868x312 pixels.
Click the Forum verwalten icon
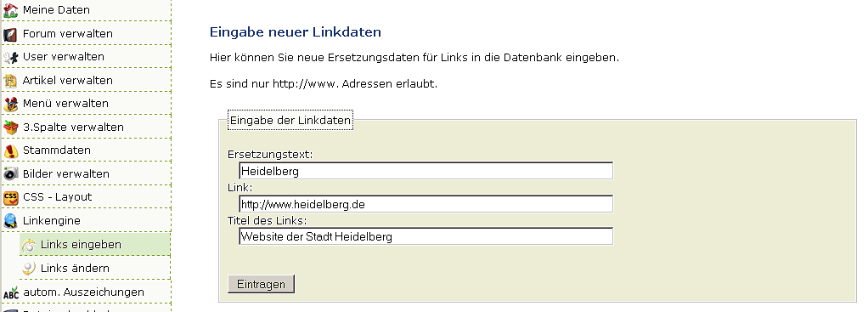click(x=10, y=34)
